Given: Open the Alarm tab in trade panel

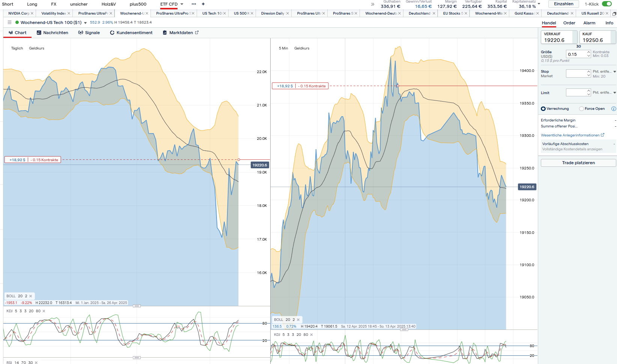Looking at the screenshot, I should point(589,23).
